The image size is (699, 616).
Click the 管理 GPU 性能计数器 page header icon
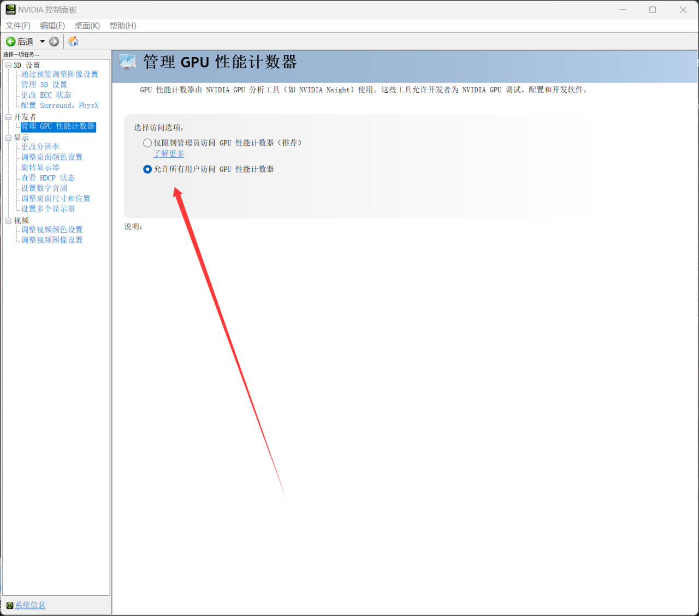tap(128, 62)
